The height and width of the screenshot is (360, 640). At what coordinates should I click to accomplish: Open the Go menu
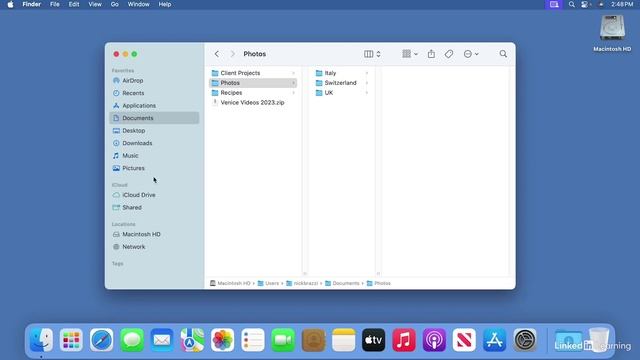click(115, 4)
